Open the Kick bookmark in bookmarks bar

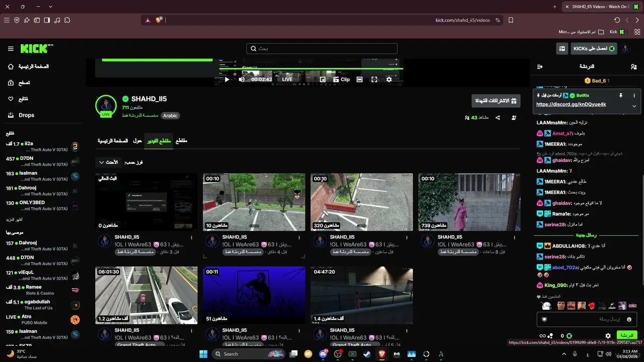(617, 32)
